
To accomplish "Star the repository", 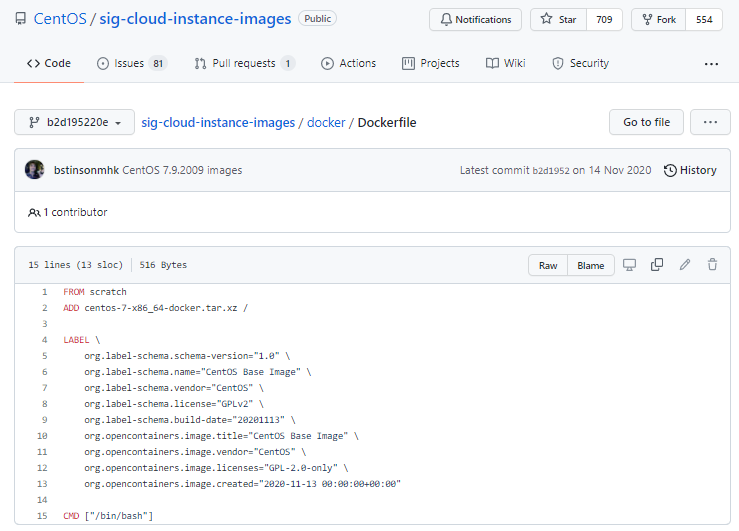I will point(558,19).
